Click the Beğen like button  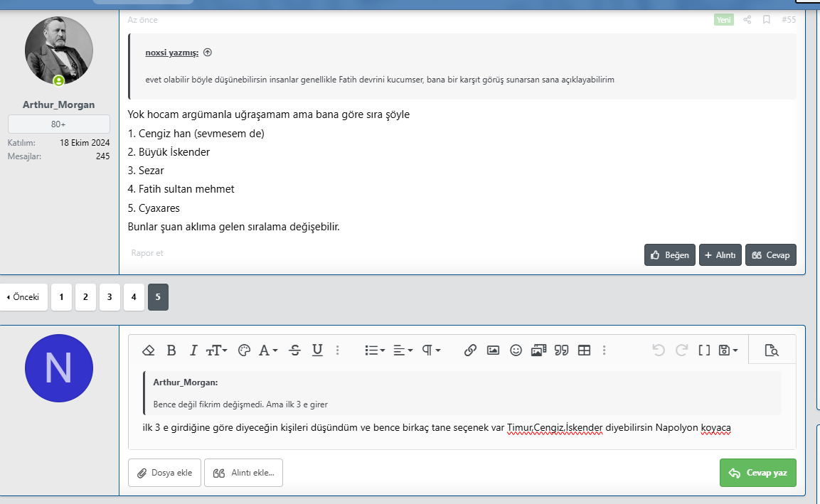[x=670, y=255]
